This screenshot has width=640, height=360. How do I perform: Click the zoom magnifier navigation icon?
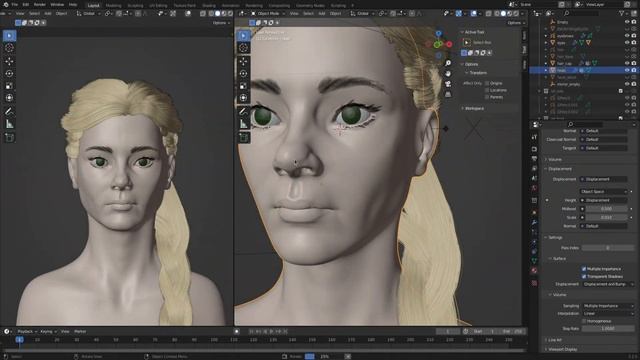click(448, 63)
